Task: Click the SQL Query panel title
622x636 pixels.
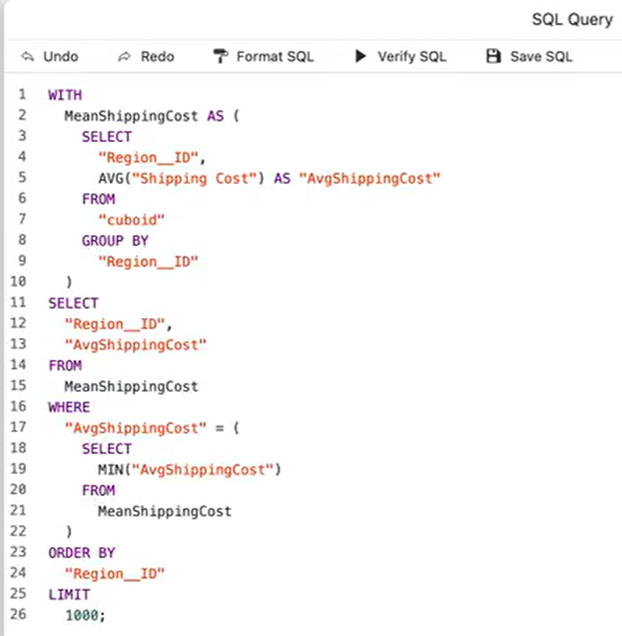Action: click(573, 19)
